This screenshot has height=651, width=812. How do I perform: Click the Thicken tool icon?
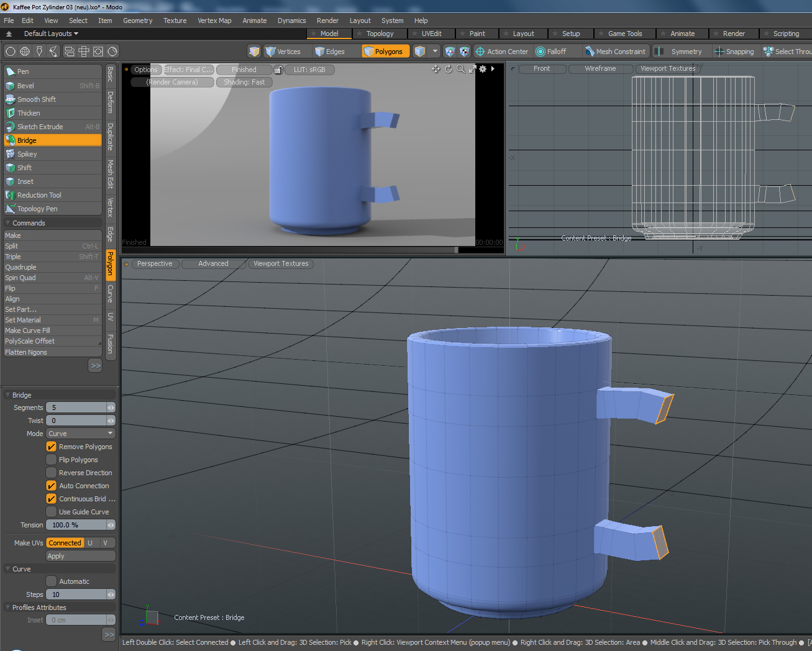11,113
